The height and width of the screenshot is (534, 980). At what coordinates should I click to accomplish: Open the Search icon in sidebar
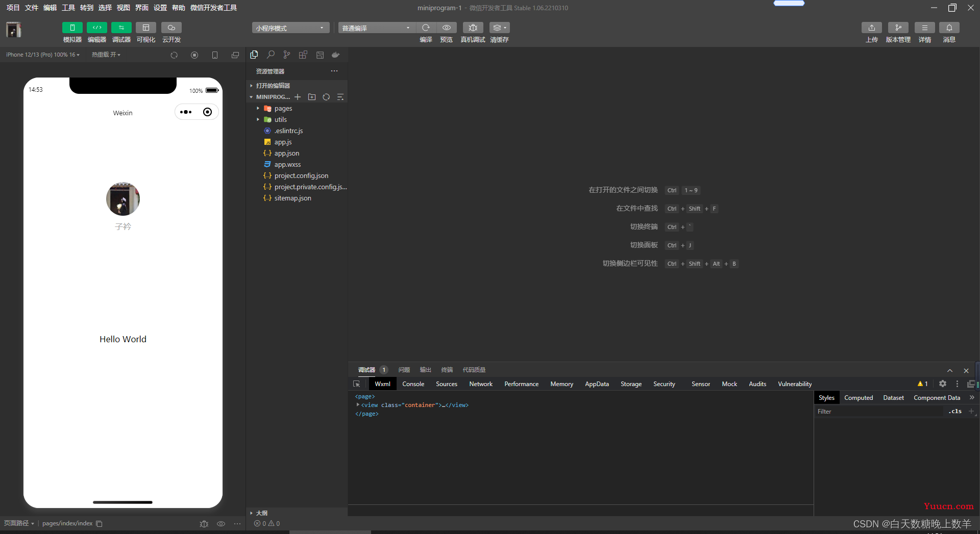tap(271, 55)
